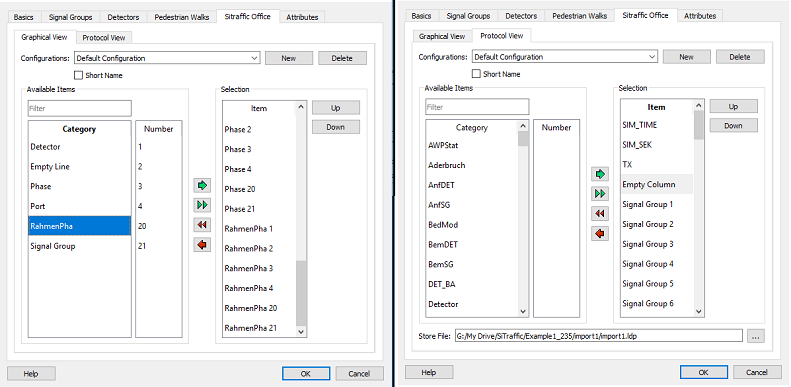Select the Phase category

[x=79, y=186]
